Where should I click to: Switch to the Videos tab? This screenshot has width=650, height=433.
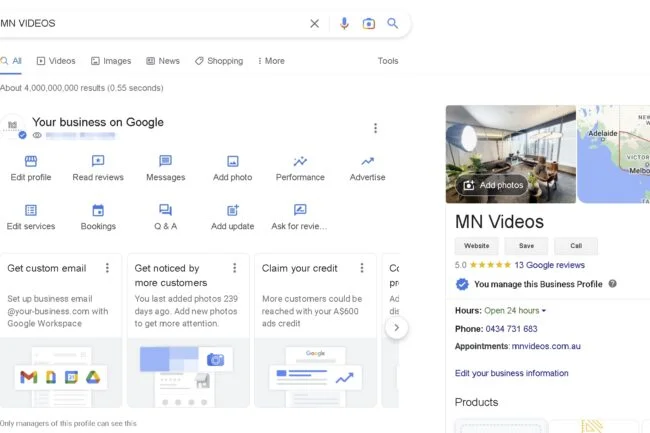[x=56, y=61]
